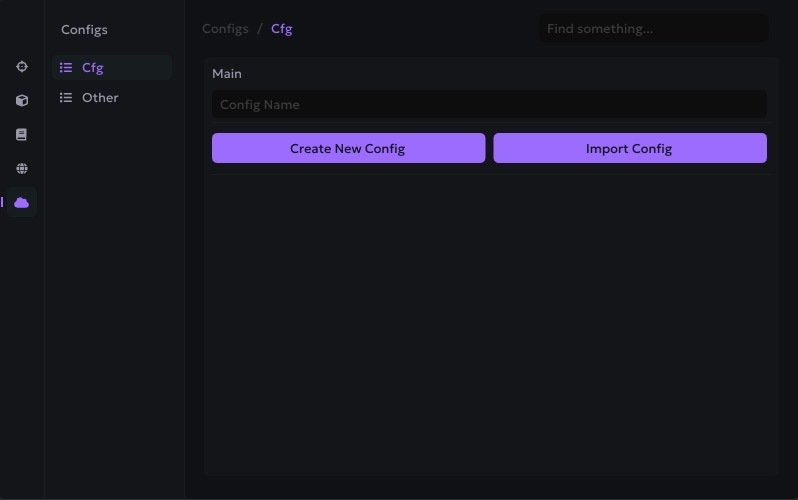This screenshot has width=798, height=500.
Task: Click the Configs sidebar panel title
Action: click(x=84, y=30)
